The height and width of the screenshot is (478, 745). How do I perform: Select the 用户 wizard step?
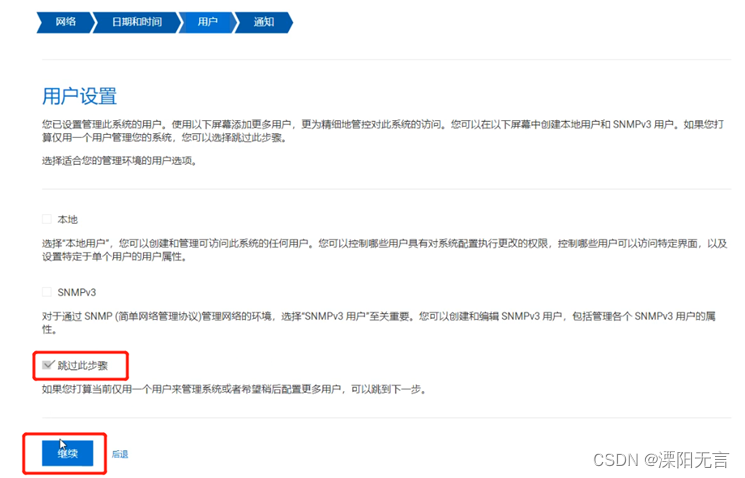pyautogui.click(x=207, y=22)
